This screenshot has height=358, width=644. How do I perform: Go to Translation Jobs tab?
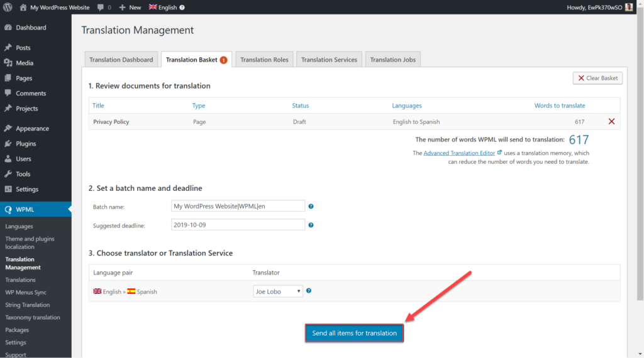(x=393, y=60)
